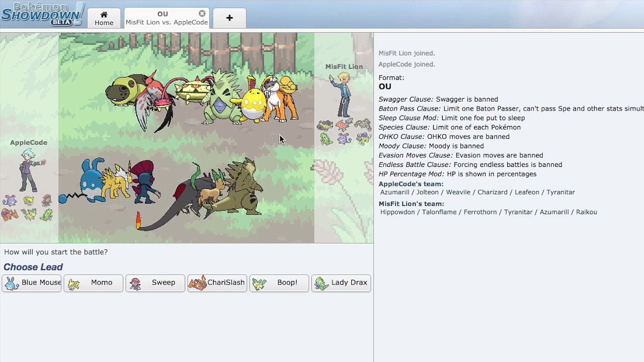Switch to the OU MisFit Lion vs. AppleCode tab
Viewport: 644px width, 362px height.
click(167, 18)
